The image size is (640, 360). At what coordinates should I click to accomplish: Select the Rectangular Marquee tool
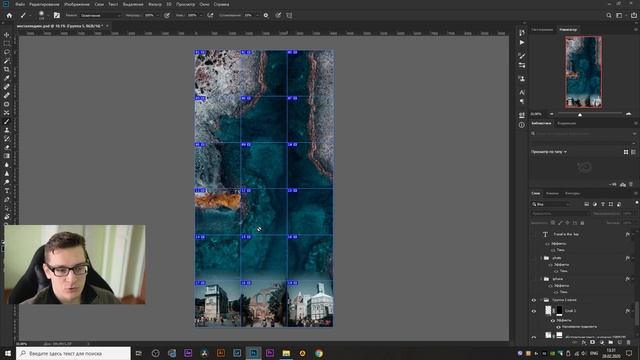(7, 44)
